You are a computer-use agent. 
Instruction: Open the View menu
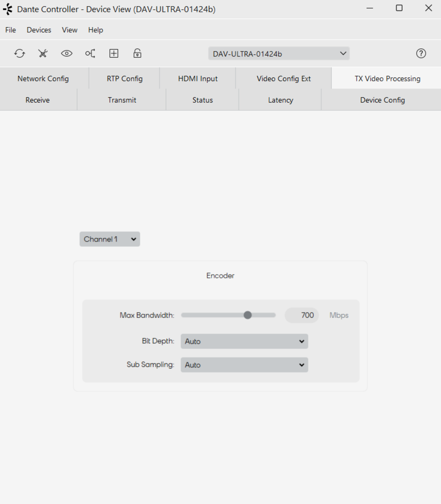click(x=70, y=30)
